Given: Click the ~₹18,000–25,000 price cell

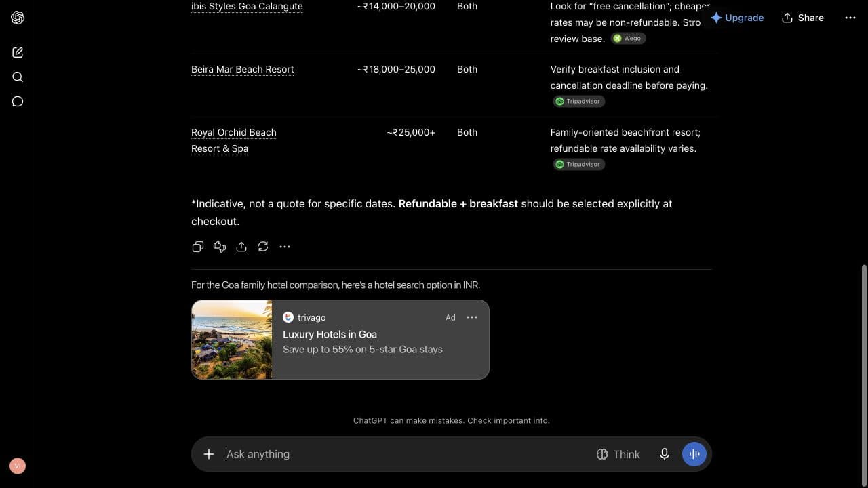Looking at the screenshot, I should (396, 69).
